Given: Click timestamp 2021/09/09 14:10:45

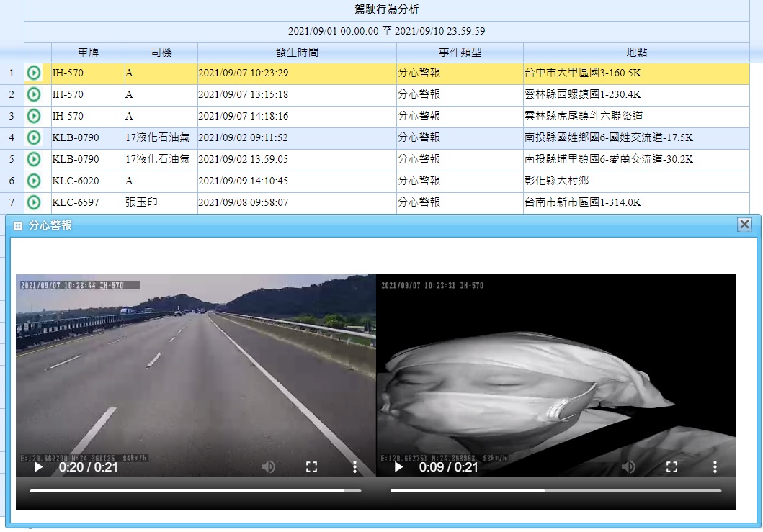Looking at the screenshot, I should (243, 181).
